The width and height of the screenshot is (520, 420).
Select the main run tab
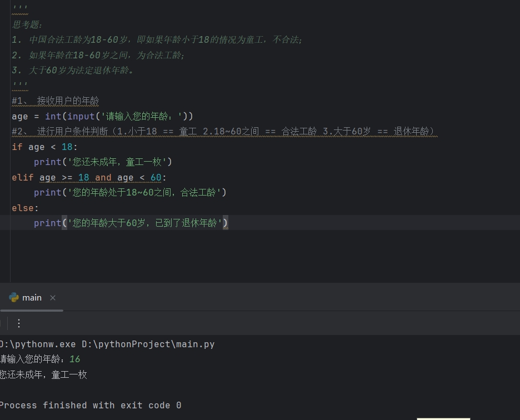coord(32,298)
